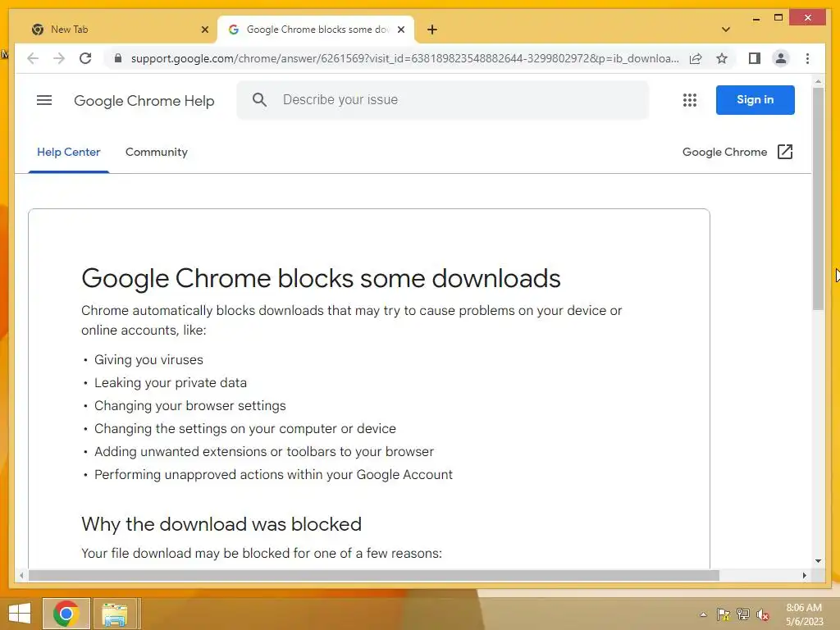Open File Explorer from the taskbar
Screen dimensions: 840x630
[115, 614]
